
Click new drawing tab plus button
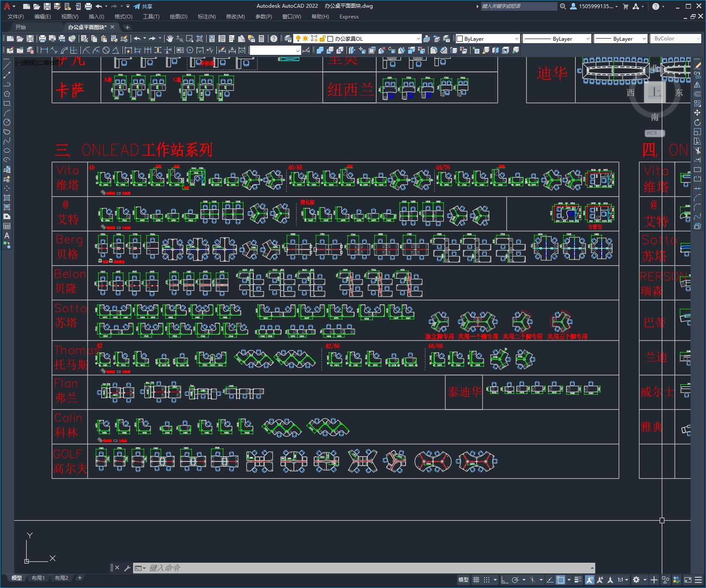click(x=127, y=27)
